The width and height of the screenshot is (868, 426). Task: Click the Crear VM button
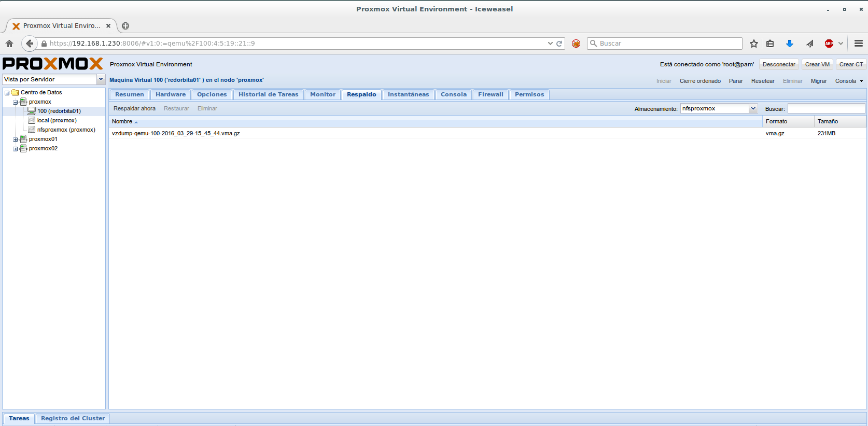(x=817, y=64)
